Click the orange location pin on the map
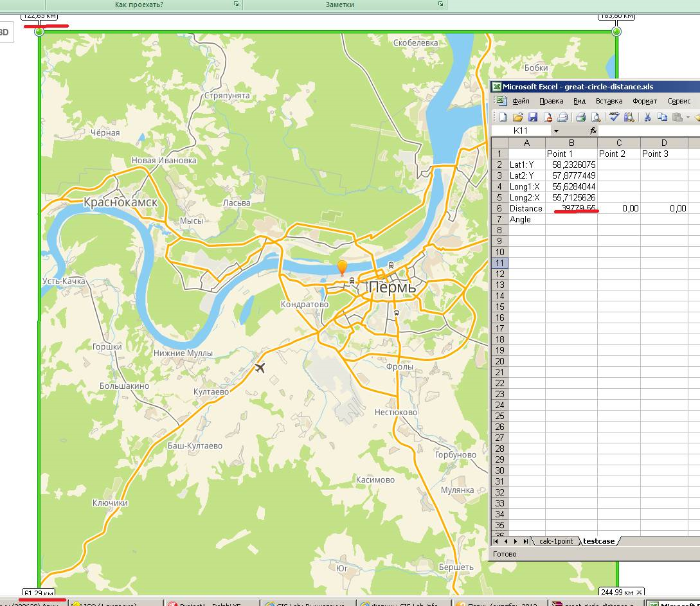The height and width of the screenshot is (606, 700). 343,268
